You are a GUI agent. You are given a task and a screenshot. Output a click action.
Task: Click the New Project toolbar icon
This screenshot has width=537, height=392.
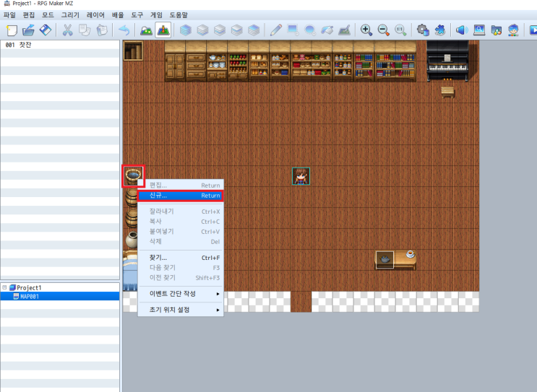coord(12,30)
